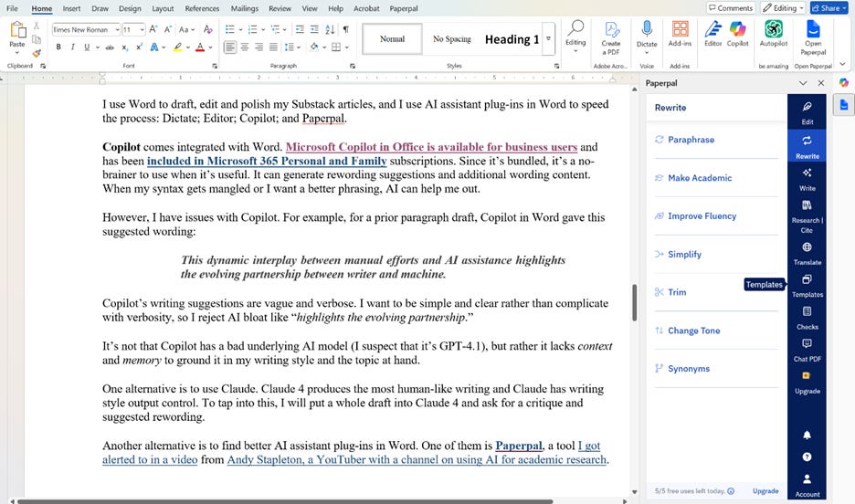Open the Insert ribbon tab
Viewport: 855px width, 504px height.
pyautogui.click(x=71, y=8)
